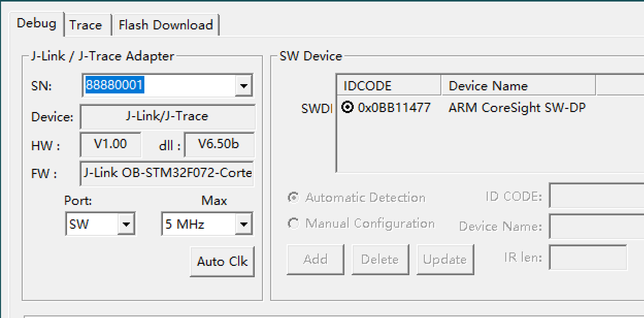Focus the IR len input field

pyautogui.click(x=588, y=257)
